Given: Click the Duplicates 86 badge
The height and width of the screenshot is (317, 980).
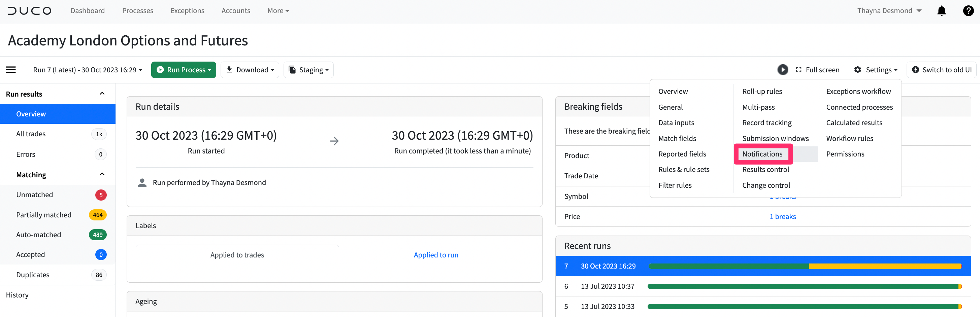Looking at the screenshot, I should click(x=99, y=275).
